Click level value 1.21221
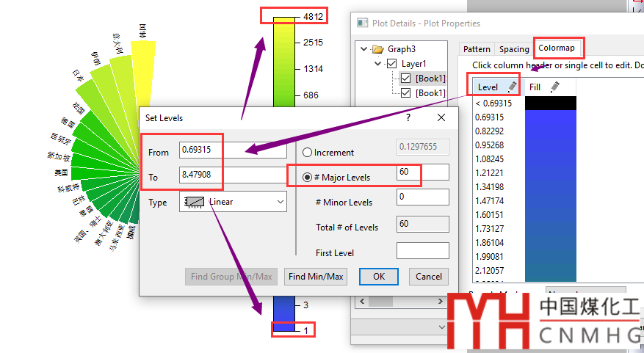The height and width of the screenshot is (353, 644). pyautogui.click(x=489, y=172)
